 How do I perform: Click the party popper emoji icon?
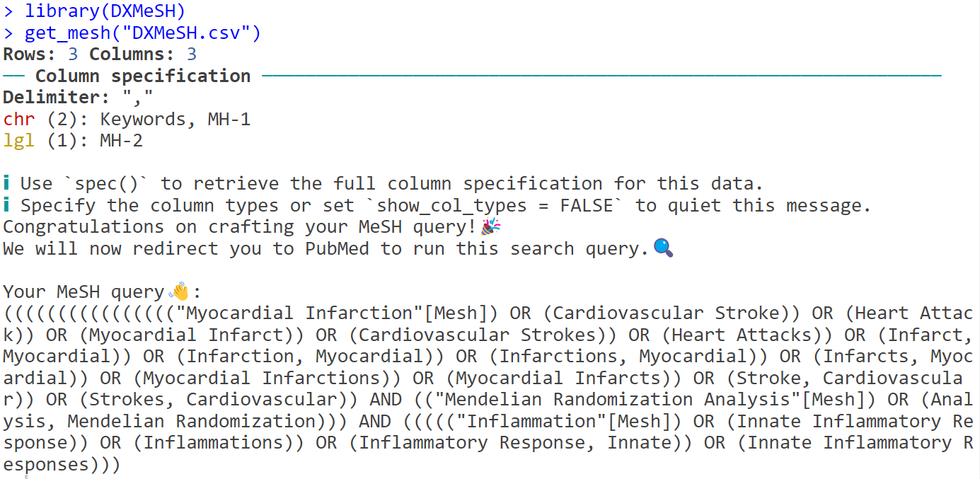click(490, 227)
